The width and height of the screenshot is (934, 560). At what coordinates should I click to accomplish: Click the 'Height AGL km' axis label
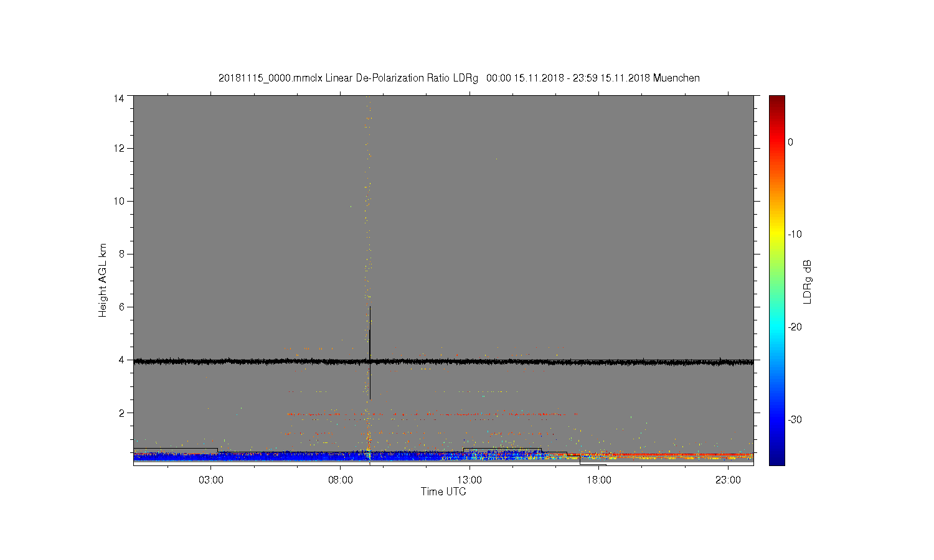coord(103,280)
